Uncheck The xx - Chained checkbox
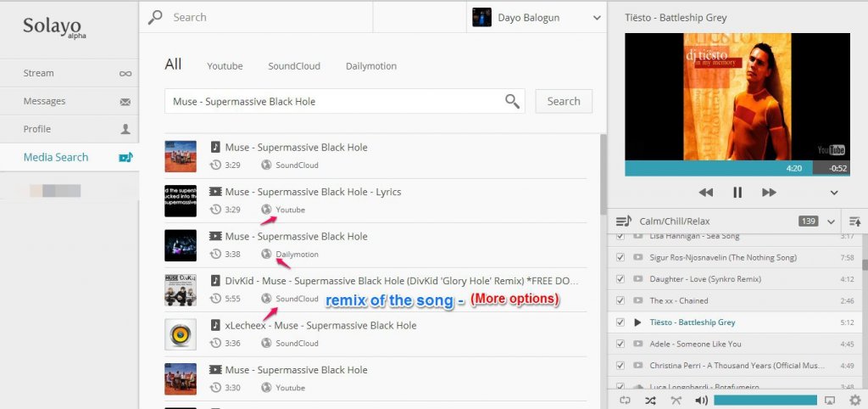The height and width of the screenshot is (409, 868). (x=620, y=300)
